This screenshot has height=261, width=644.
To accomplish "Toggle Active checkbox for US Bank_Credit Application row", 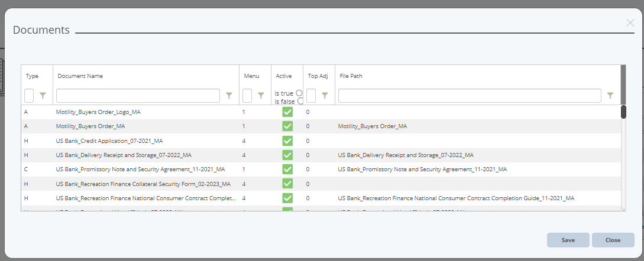I will 287,141.
